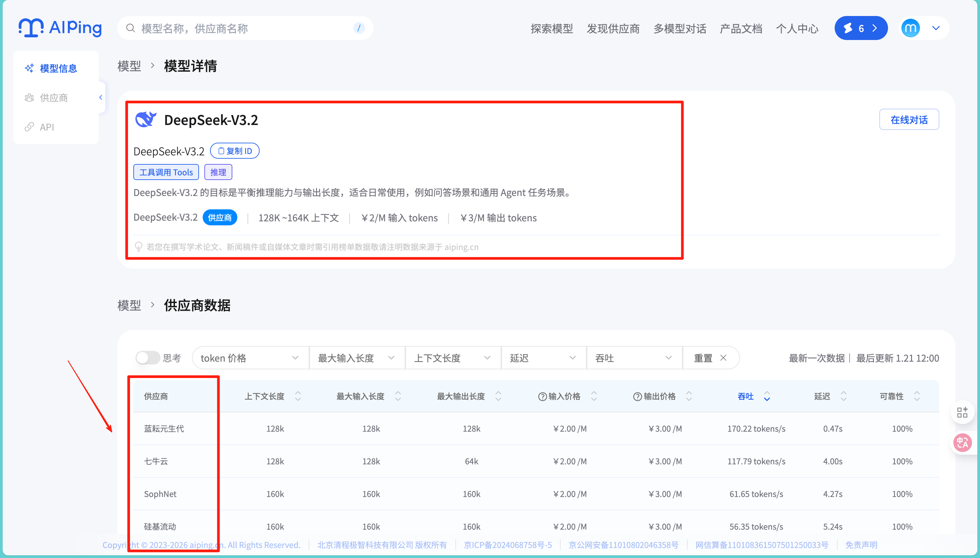Open 探索模型 in top navigation

pos(552,29)
